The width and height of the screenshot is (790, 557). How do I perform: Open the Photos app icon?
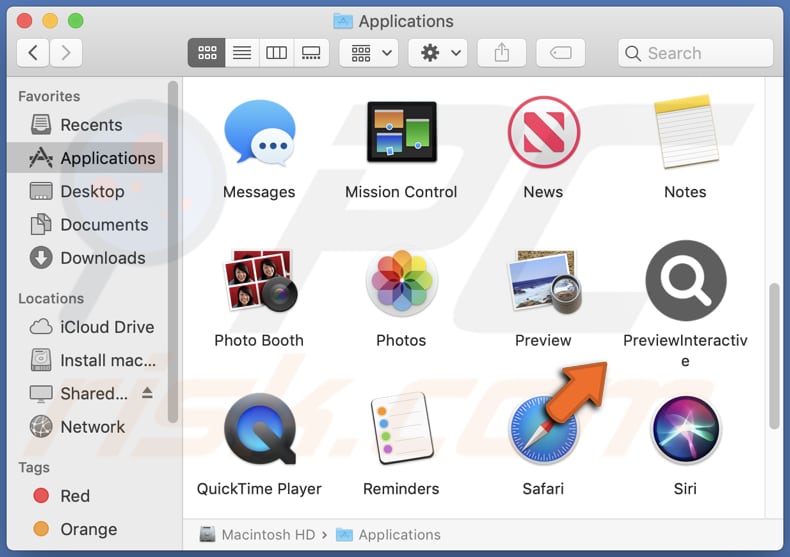(402, 281)
